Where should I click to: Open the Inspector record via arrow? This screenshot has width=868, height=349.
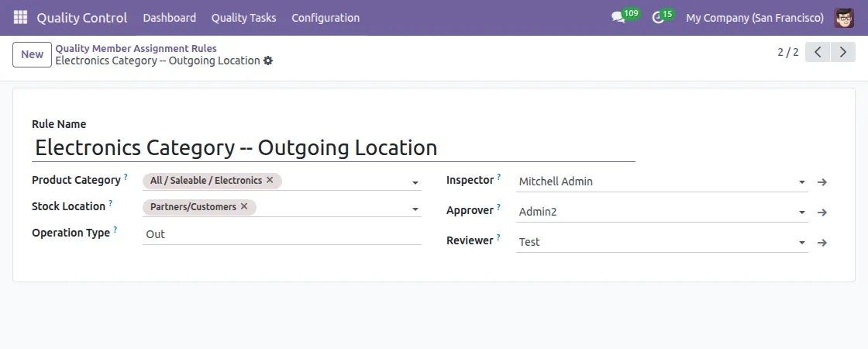click(822, 182)
